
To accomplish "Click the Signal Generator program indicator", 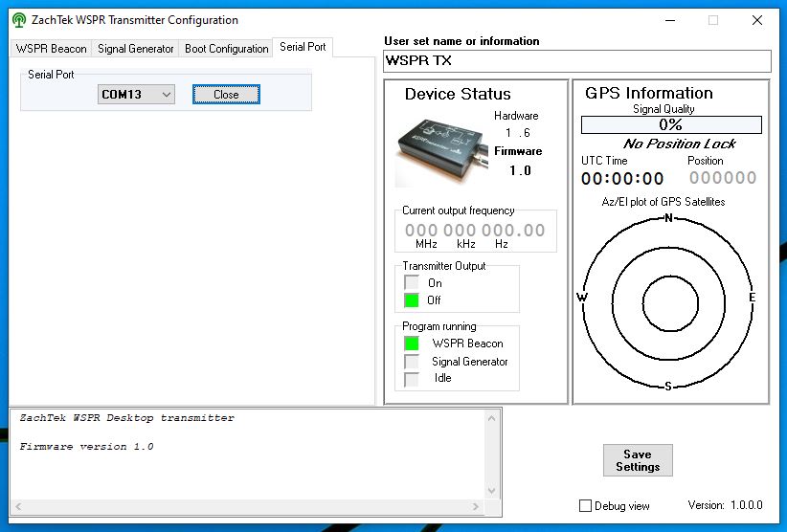I will [412, 362].
